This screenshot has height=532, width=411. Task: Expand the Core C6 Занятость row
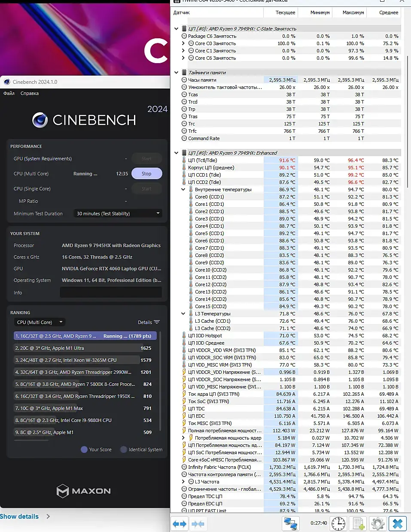183,58
